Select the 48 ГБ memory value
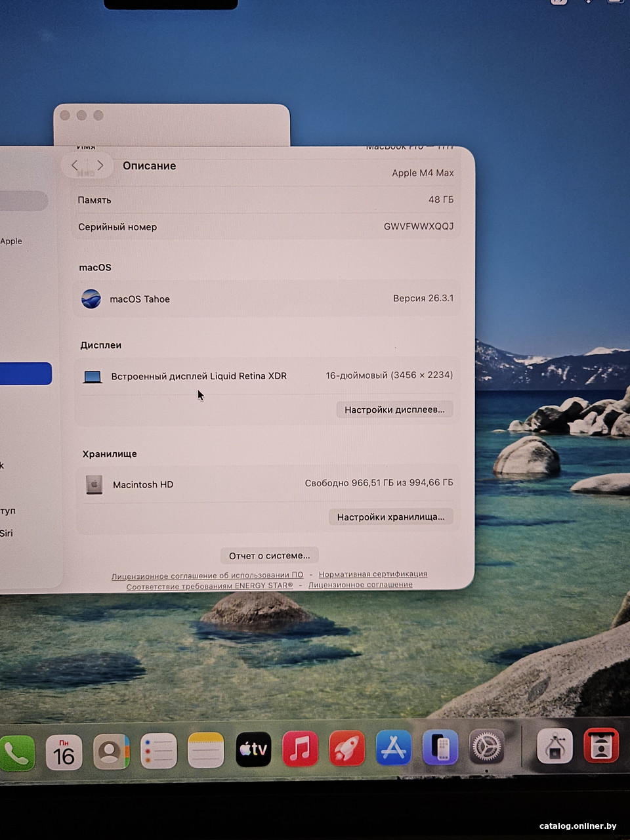 coord(441,199)
